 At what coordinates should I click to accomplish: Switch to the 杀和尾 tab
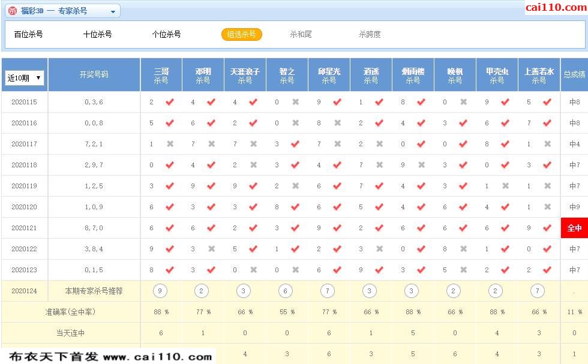(301, 35)
